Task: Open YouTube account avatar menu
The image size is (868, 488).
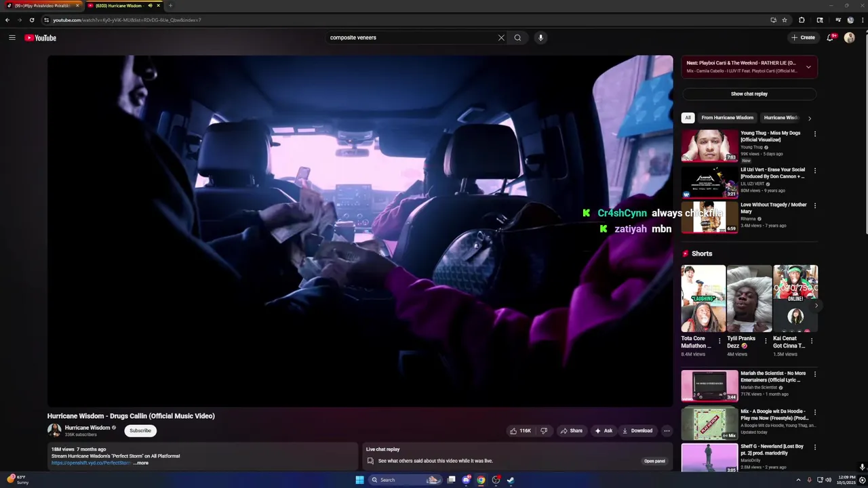Action: (x=849, y=38)
